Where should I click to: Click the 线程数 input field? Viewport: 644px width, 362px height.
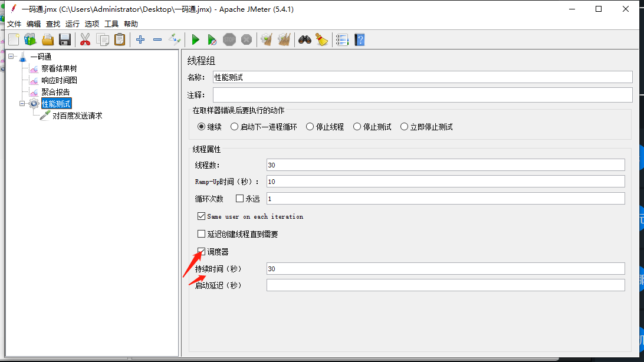(x=446, y=165)
